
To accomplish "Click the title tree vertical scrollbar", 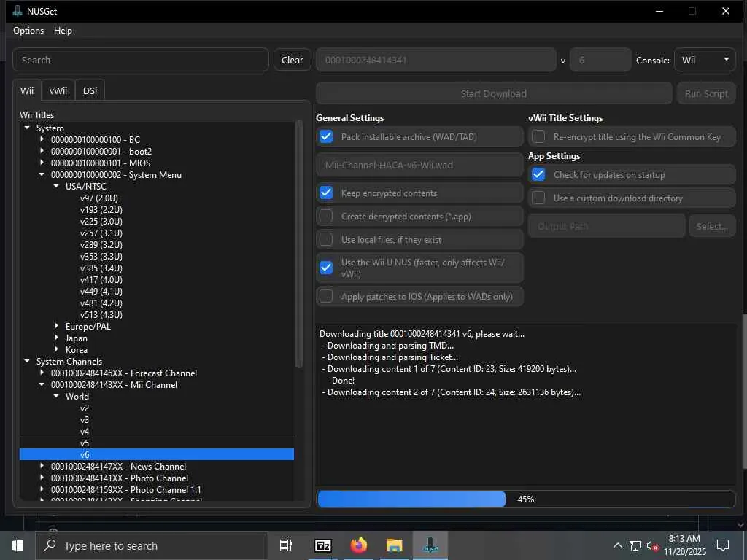I will 299,244.
